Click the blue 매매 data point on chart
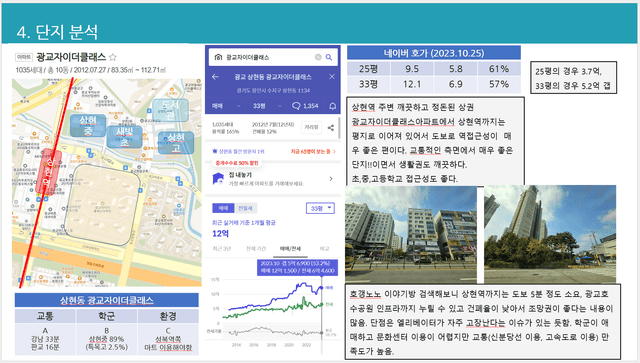This screenshot has width=640, height=363. point(321,288)
